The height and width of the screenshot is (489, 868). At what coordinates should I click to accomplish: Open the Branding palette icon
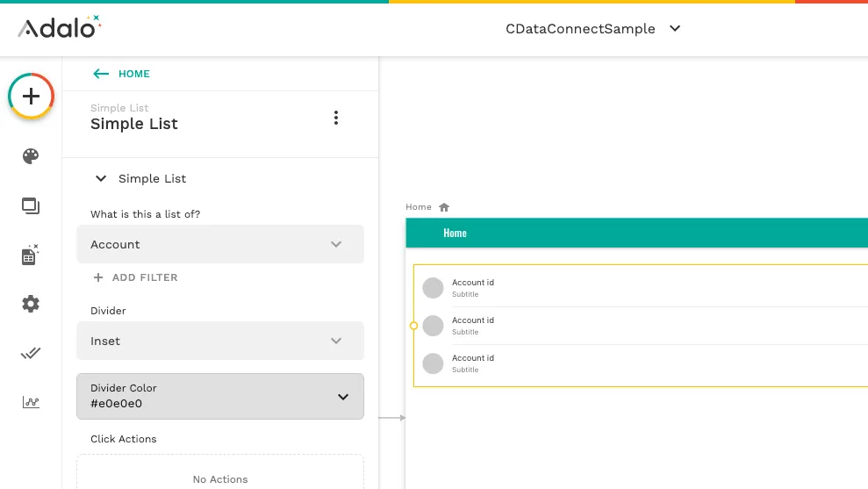[x=31, y=156]
